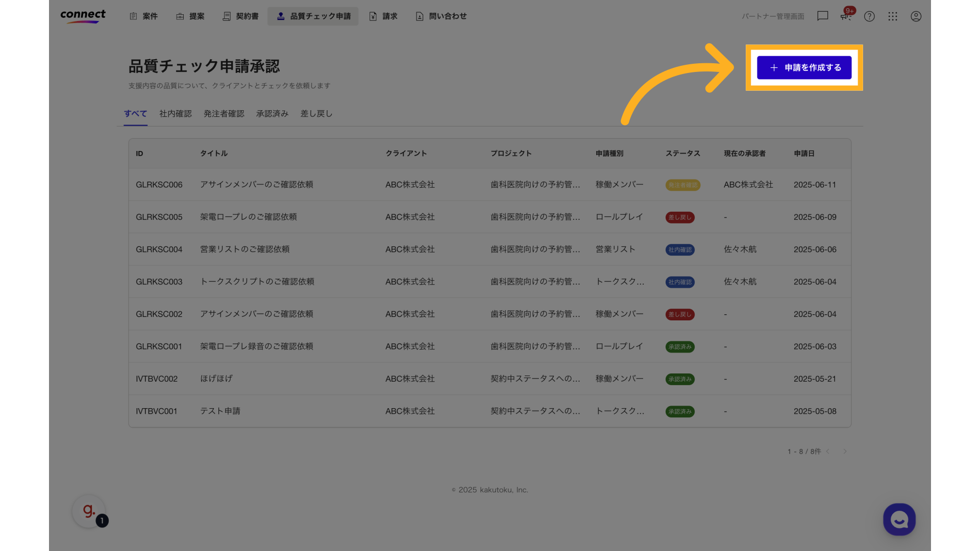The height and width of the screenshot is (551, 980).
Task: Open the help question-mark icon
Action: point(869,16)
